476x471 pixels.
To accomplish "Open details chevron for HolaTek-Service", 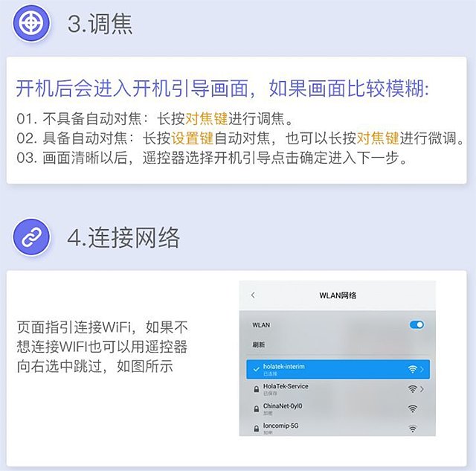I will [x=422, y=389].
